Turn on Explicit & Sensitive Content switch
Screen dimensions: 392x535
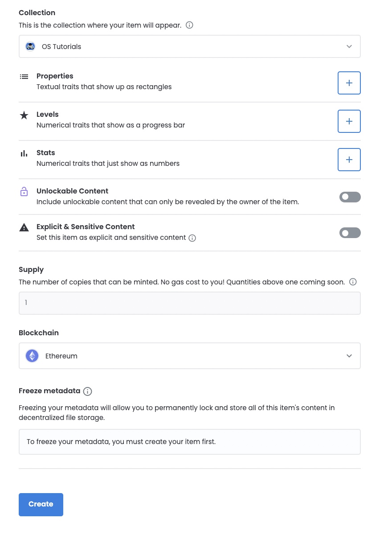350,233
